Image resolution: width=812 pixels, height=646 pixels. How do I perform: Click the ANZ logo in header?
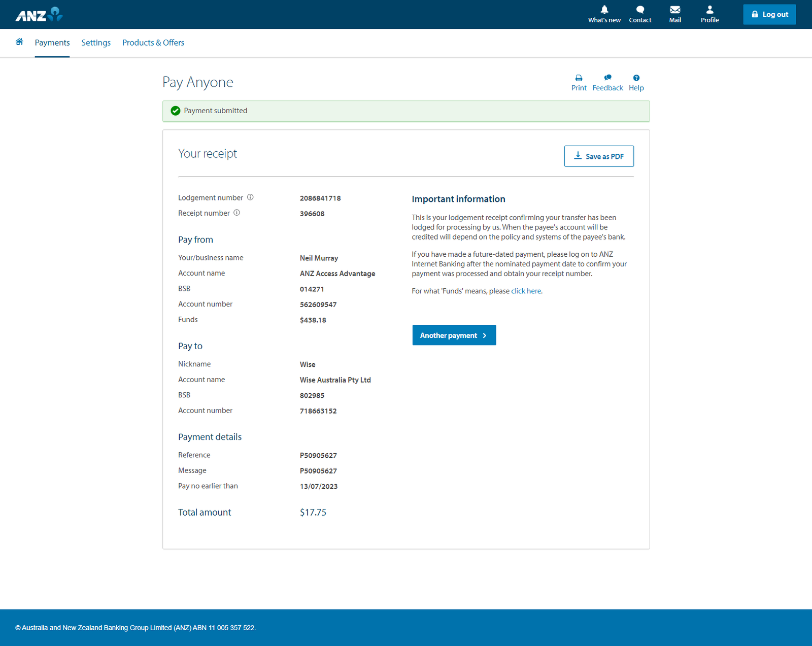[x=39, y=15]
